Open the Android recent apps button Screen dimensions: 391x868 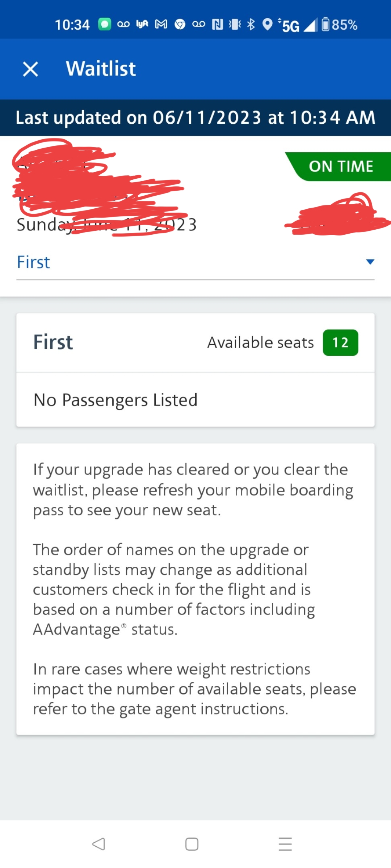coord(285,844)
